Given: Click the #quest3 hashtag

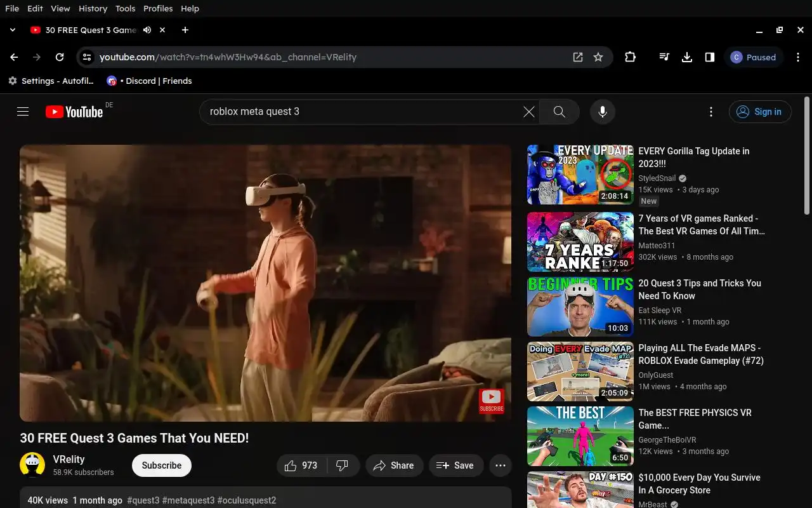Looking at the screenshot, I should pos(143,500).
